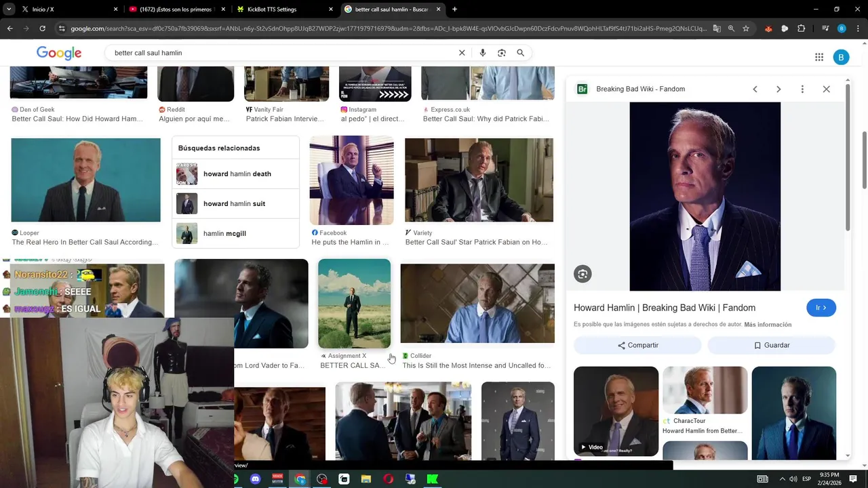The height and width of the screenshot is (488, 868).
Task: Select howard hamlin suit related search
Action: pos(235,203)
